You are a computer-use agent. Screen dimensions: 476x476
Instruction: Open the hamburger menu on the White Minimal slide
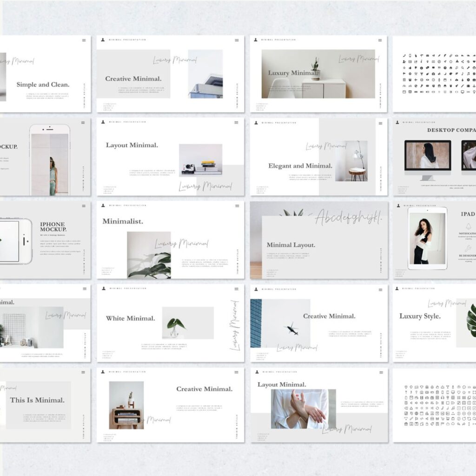pos(236,289)
